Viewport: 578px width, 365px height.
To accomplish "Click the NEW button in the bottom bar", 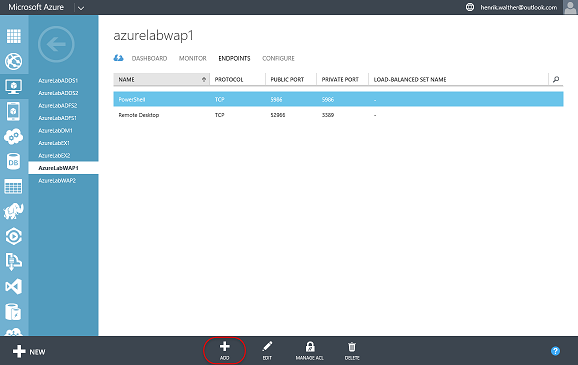I will coord(29,352).
